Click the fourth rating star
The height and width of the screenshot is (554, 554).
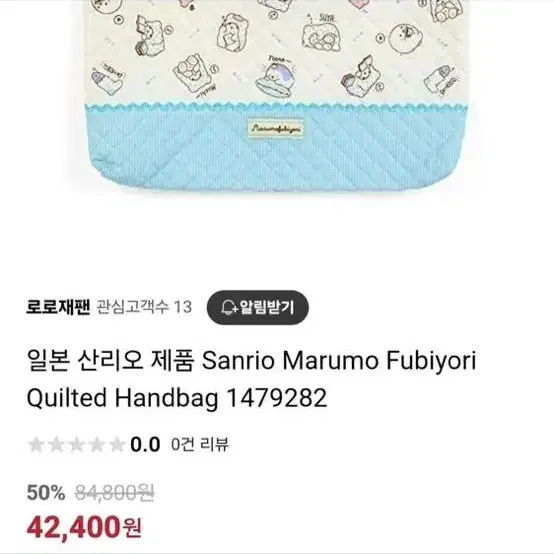coord(96,444)
